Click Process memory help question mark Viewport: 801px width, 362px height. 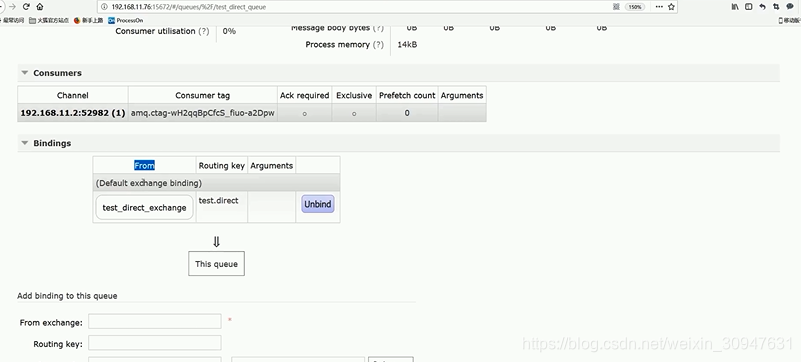point(378,44)
